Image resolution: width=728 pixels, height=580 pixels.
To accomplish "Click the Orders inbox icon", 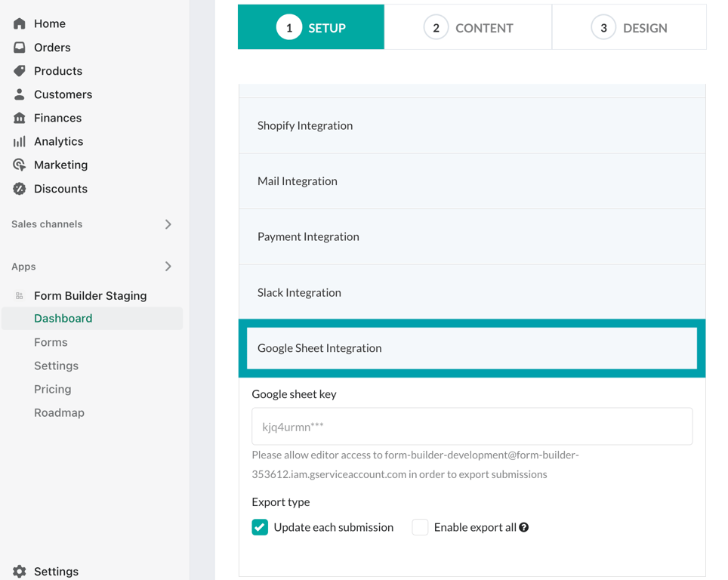I will tap(20, 47).
